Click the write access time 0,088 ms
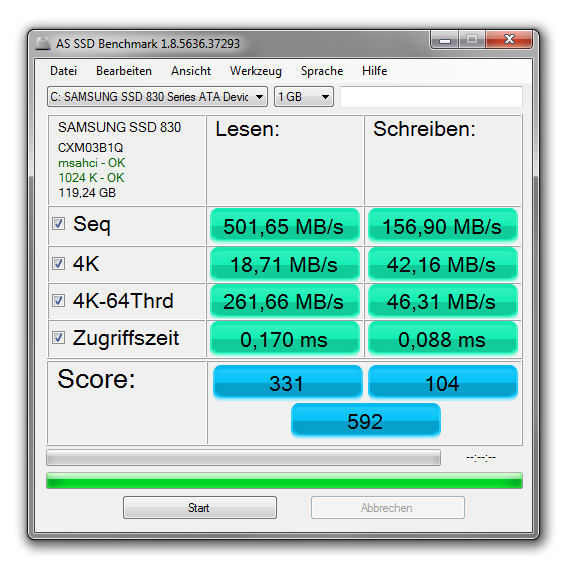 [x=442, y=339]
